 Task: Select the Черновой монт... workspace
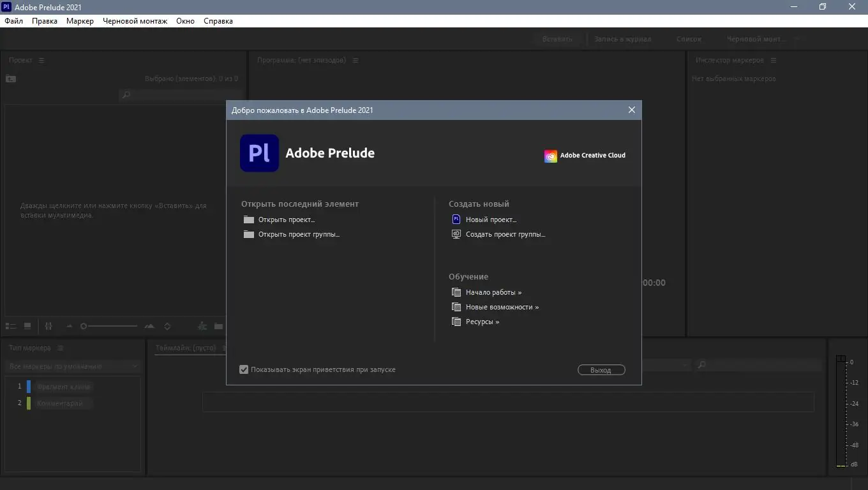pyautogui.click(x=756, y=39)
